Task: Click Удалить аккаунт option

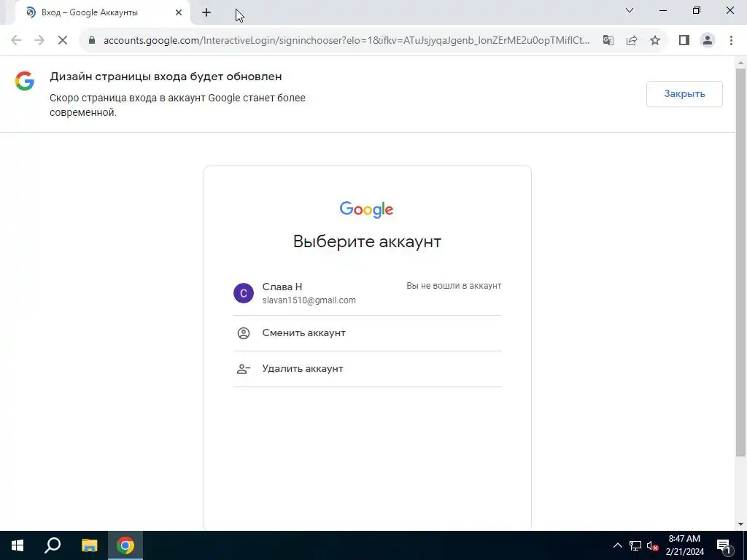Action: (x=368, y=368)
